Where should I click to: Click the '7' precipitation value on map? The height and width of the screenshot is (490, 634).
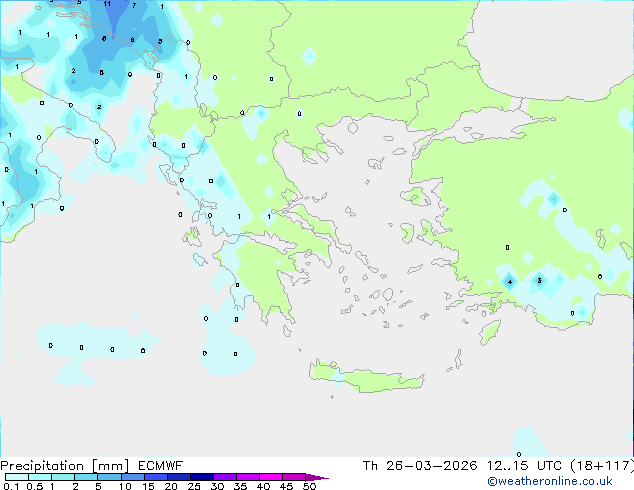[x=134, y=5]
